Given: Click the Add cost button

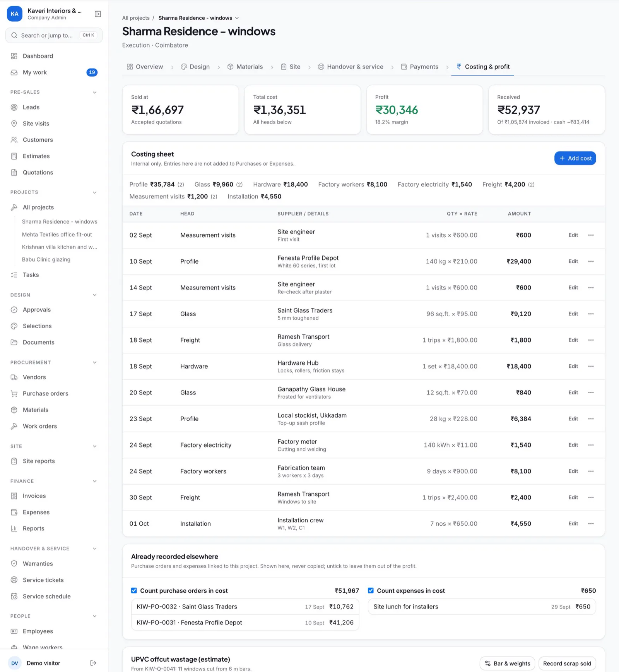Looking at the screenshot, I should 575,158.
